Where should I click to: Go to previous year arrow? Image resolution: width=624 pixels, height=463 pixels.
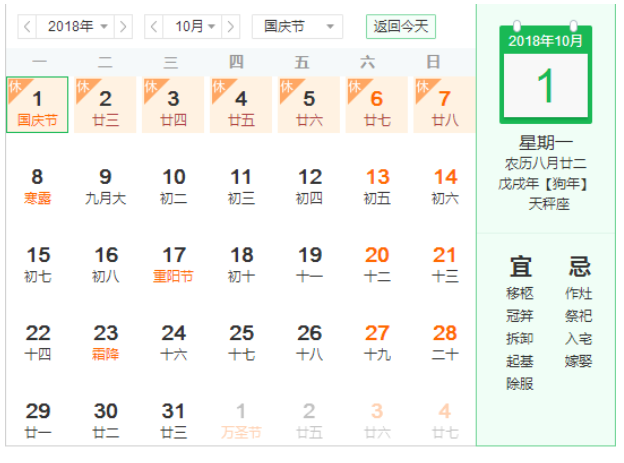(x=27, y=27)
